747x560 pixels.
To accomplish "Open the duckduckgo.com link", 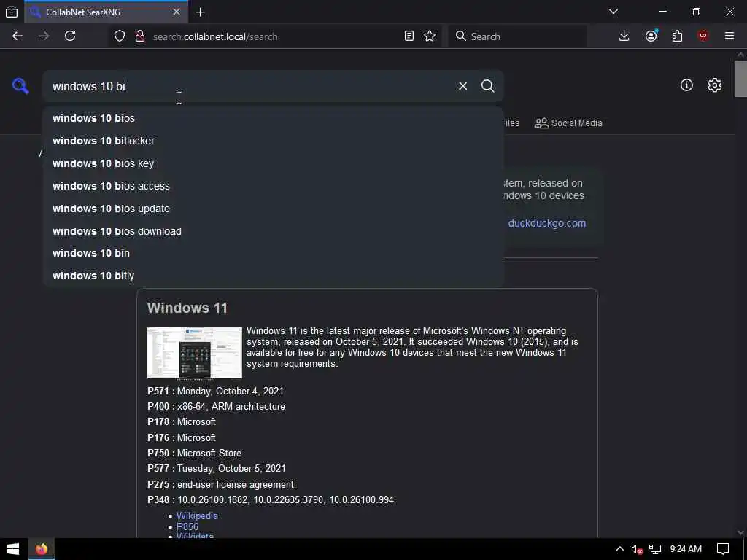I will point(547,223).
